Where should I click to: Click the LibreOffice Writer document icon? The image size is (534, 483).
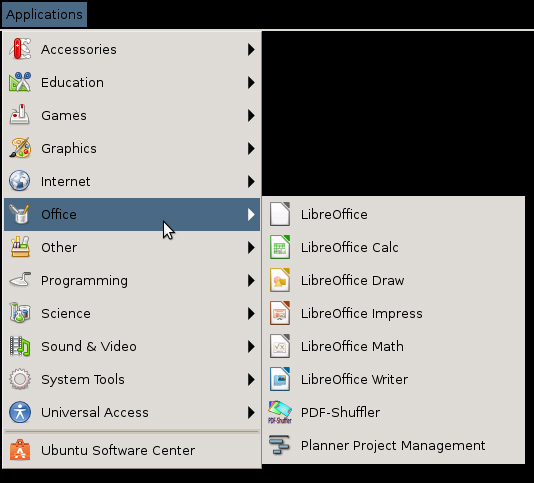(x=280, y=379)
